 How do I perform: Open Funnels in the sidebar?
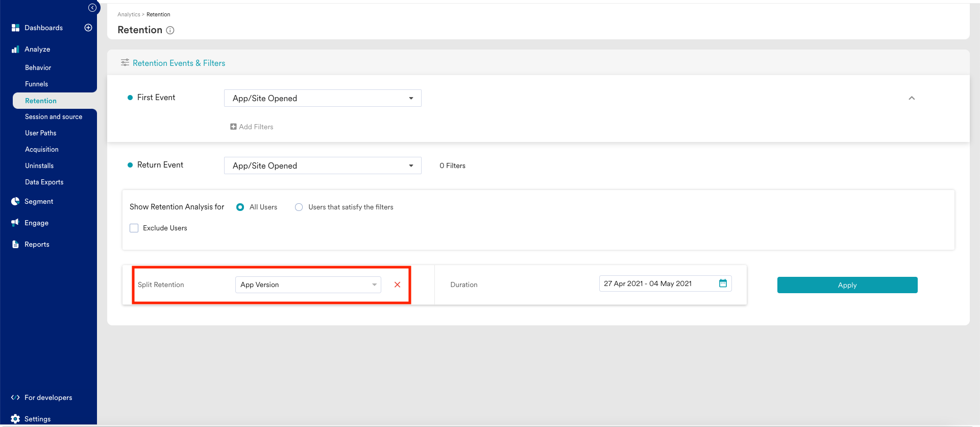(37, 84)
